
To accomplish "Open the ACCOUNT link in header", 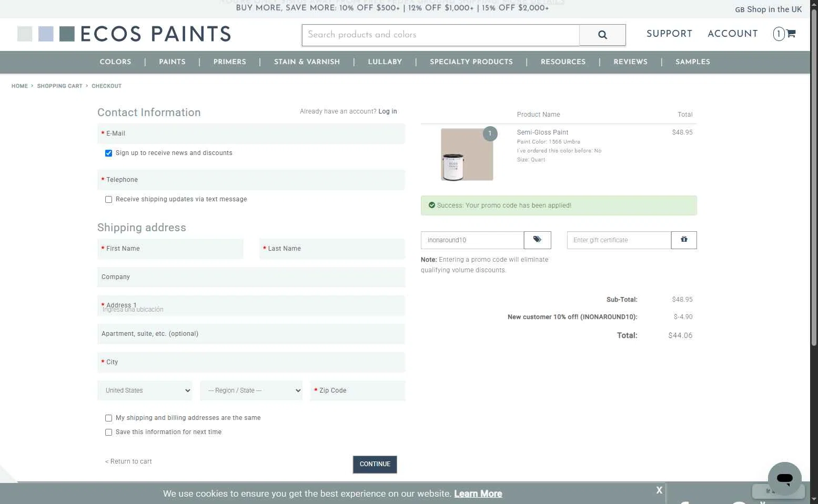I will tap(732, 34).
